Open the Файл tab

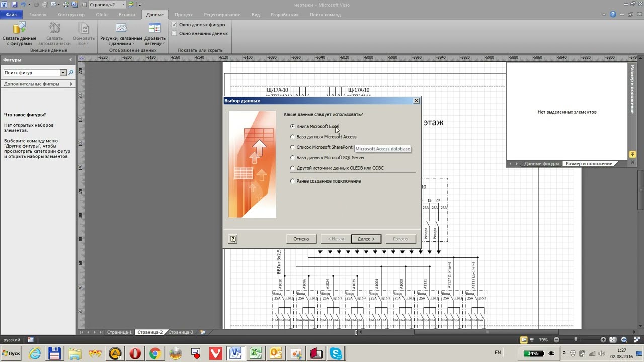tap(11, 15)
